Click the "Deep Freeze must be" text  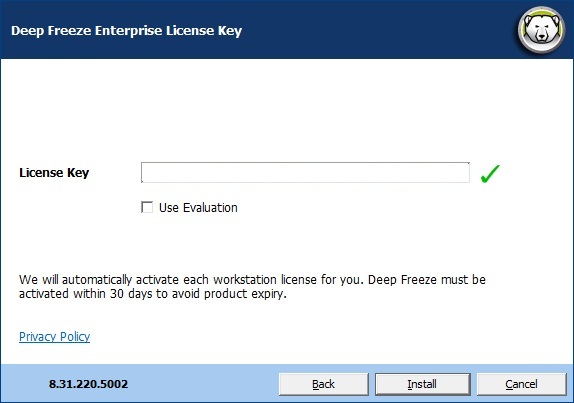[426, 280]
